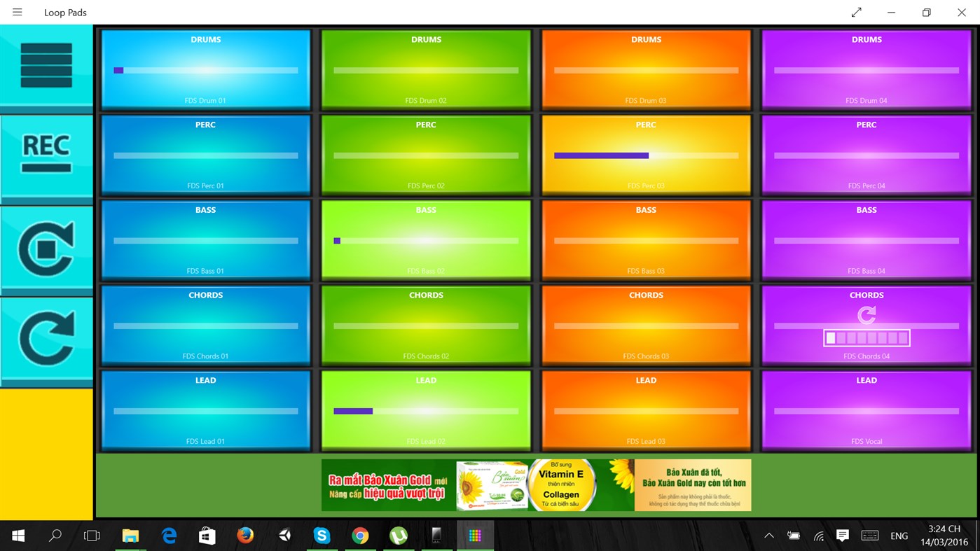This screenshot has width=980, height=551.
Task: Select the stacked bars song mode icon
Action: coord(46,65)
